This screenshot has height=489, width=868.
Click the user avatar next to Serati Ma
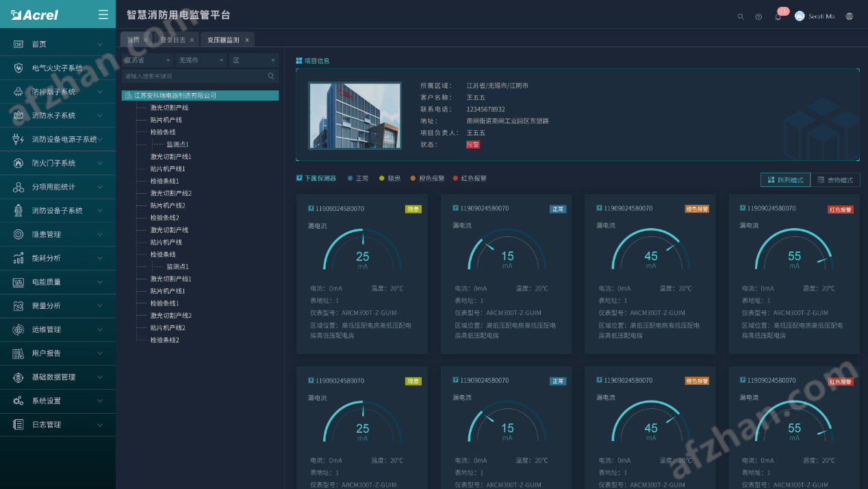pos(800,16)
